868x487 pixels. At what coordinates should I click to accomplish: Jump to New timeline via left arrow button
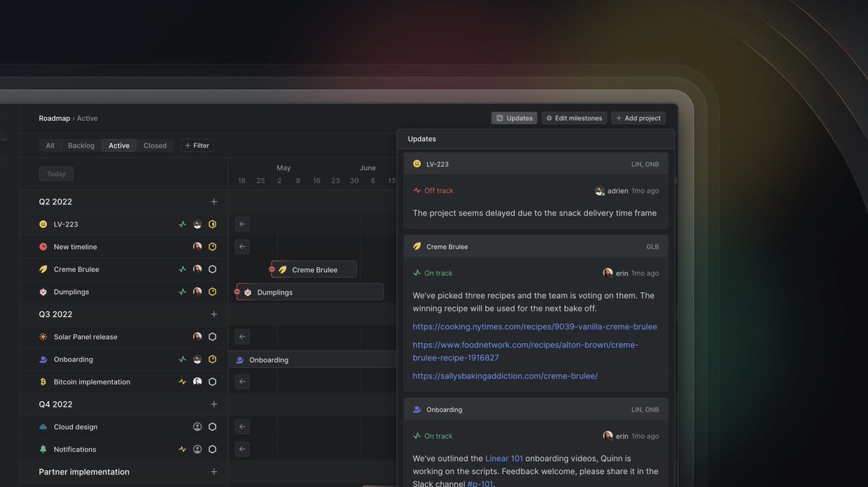click(x=242, y=247)
